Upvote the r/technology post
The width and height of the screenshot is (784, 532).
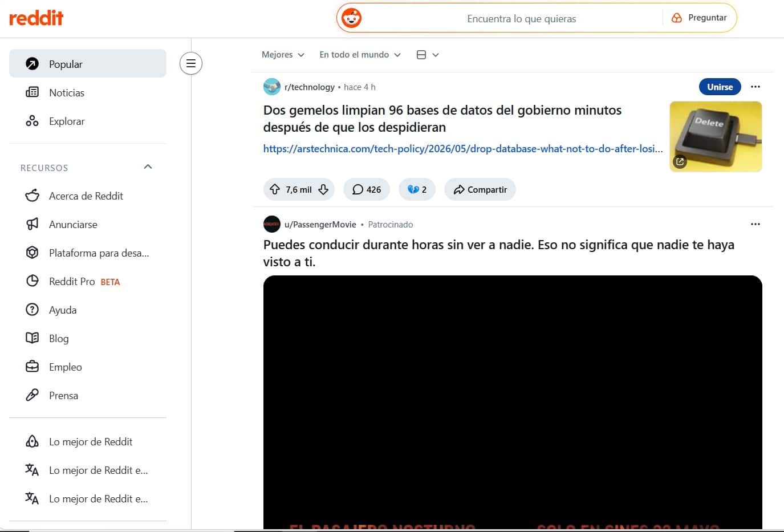coord(275,189)
